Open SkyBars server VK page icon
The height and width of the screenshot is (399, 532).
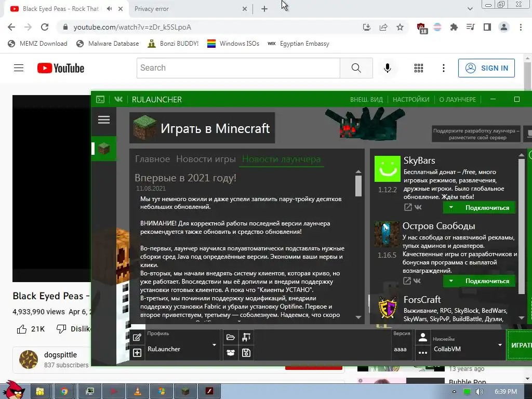click(x=418, y=207)
